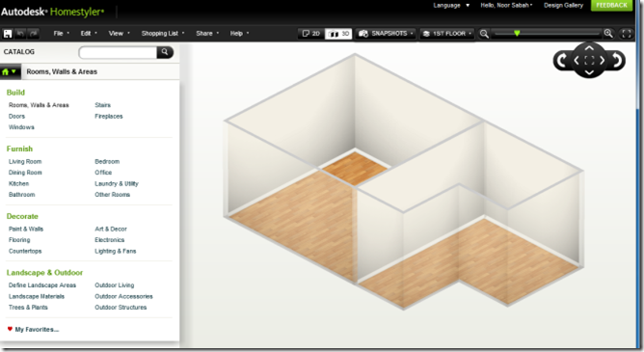Screen dimensions: 644x352
Task: Open the Electronics category
Action: pos(110,240)
